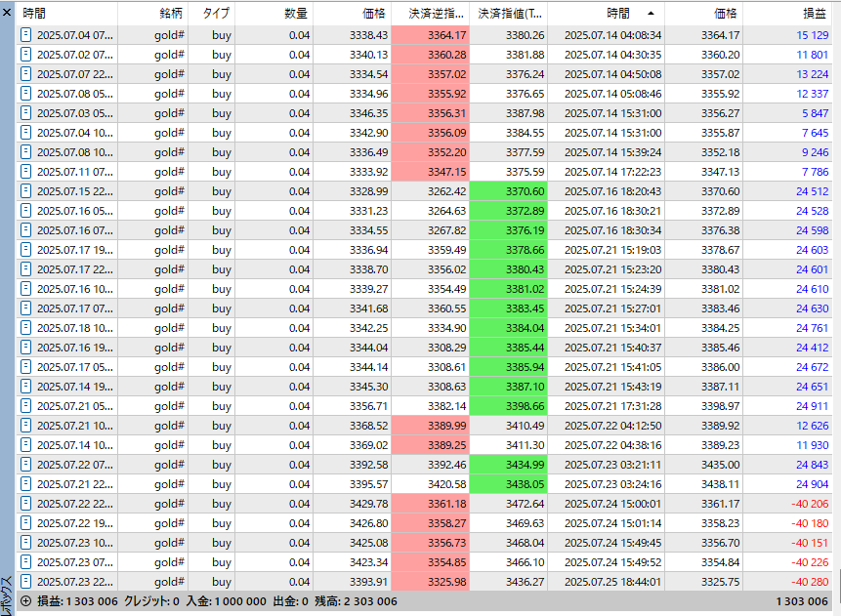Image resolution: width=841 pixels, height=616 pixels.
Task: Click order icon of row closed 05:08:46
Action: point(25,94)
